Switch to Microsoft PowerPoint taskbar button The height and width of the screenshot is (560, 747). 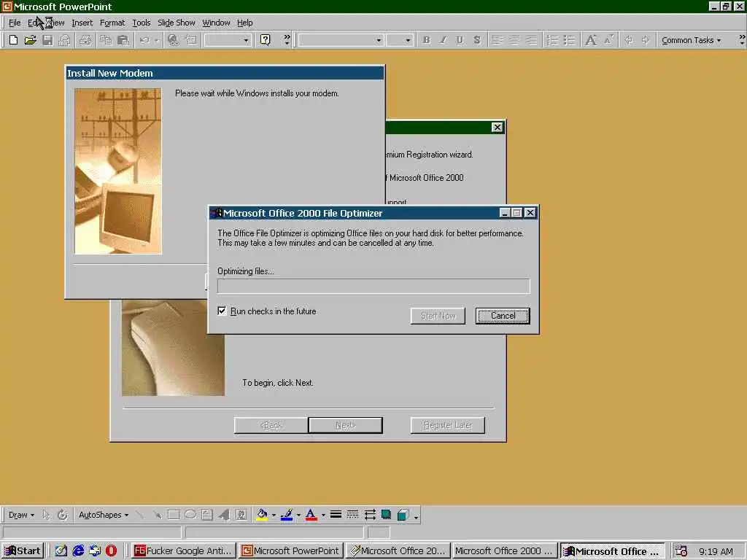[290, 551]
